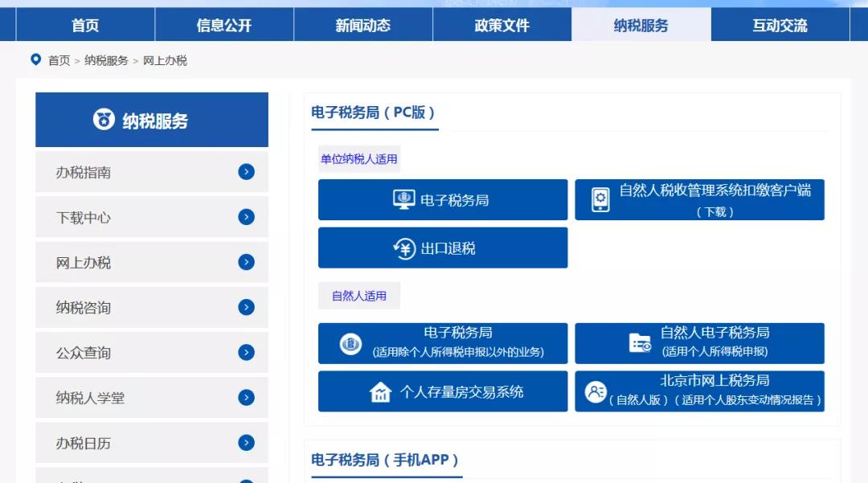
Task: Click the location pin icon in the breadcrumb
Action: [x=34, y=59]
